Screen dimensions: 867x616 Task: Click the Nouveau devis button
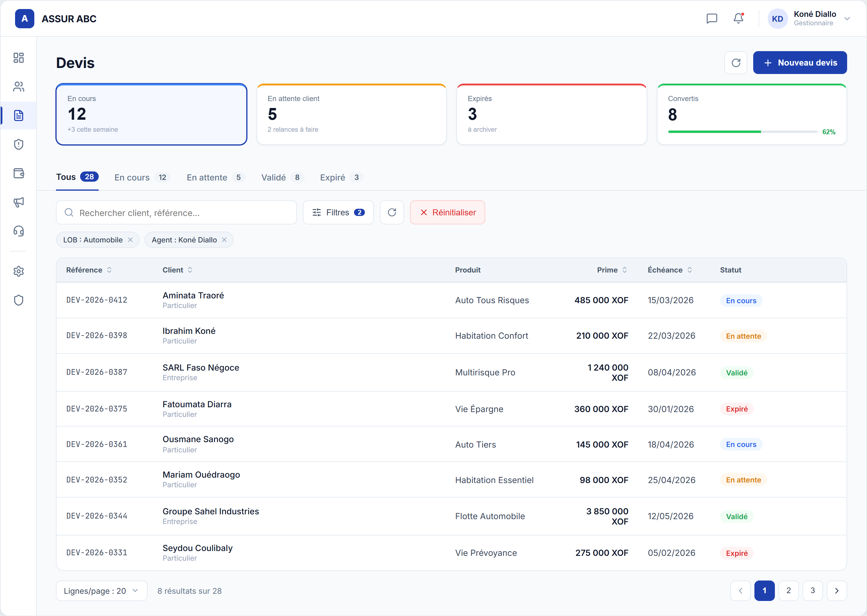[x=800, y=63]
